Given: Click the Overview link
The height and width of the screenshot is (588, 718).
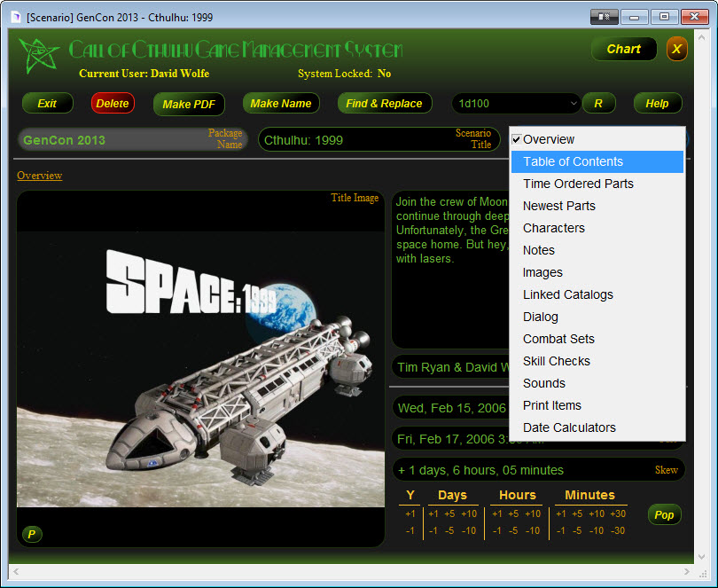Looking at the screenshot, I should coord(39,176).
